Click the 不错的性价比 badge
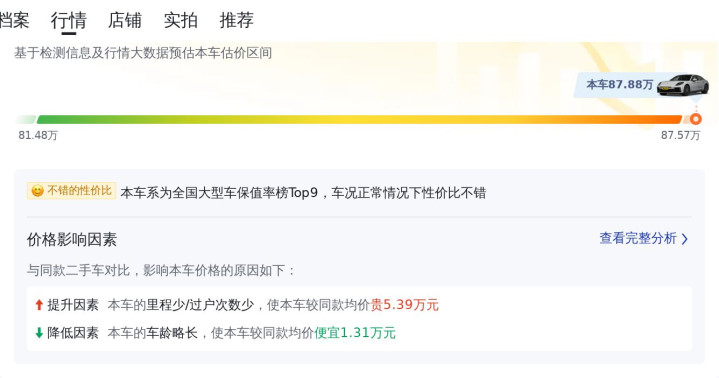 click(72, 191)
